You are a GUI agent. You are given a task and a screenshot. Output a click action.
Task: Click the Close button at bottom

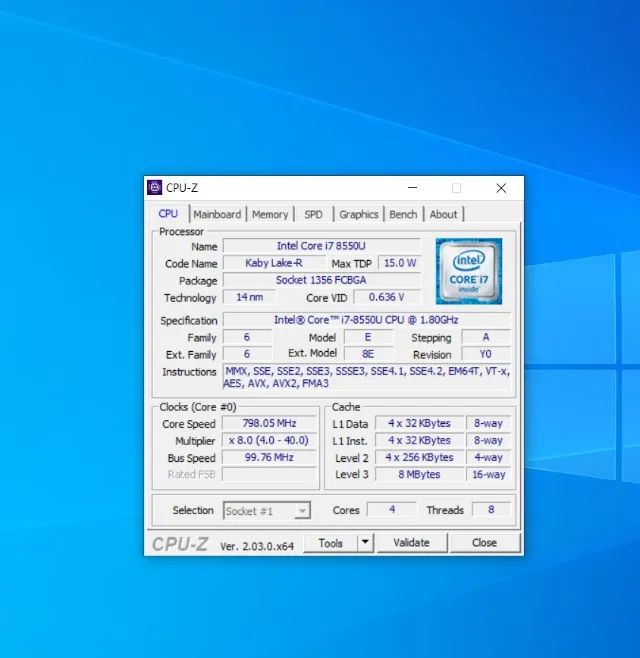485,543
